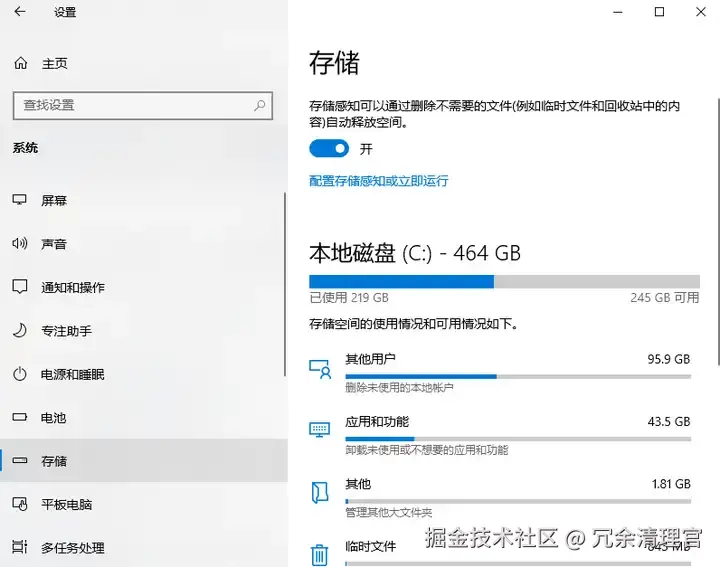Click the 通知和操作 notification icon

point(20,286)
